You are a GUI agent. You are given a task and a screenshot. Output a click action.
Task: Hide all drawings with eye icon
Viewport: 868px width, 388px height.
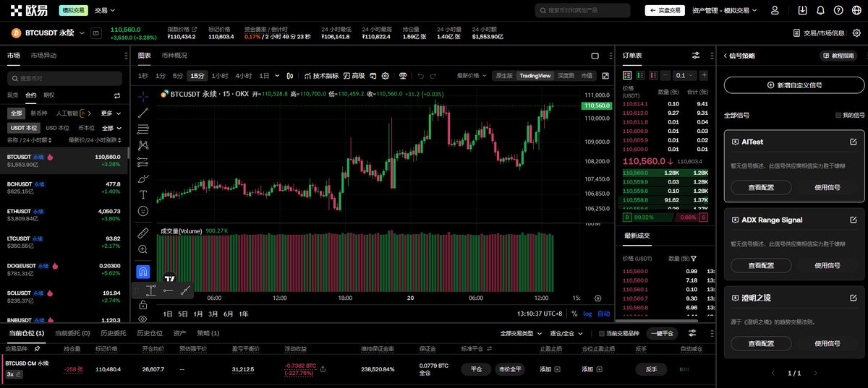coord(143,319)
